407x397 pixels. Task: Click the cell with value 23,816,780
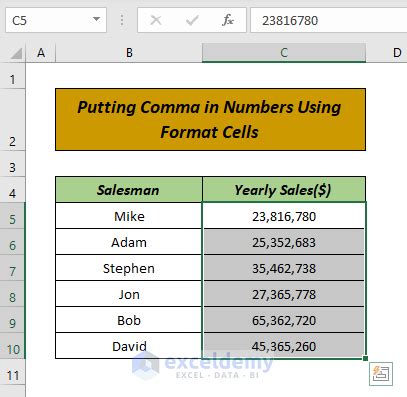click(x=284, y=216)
